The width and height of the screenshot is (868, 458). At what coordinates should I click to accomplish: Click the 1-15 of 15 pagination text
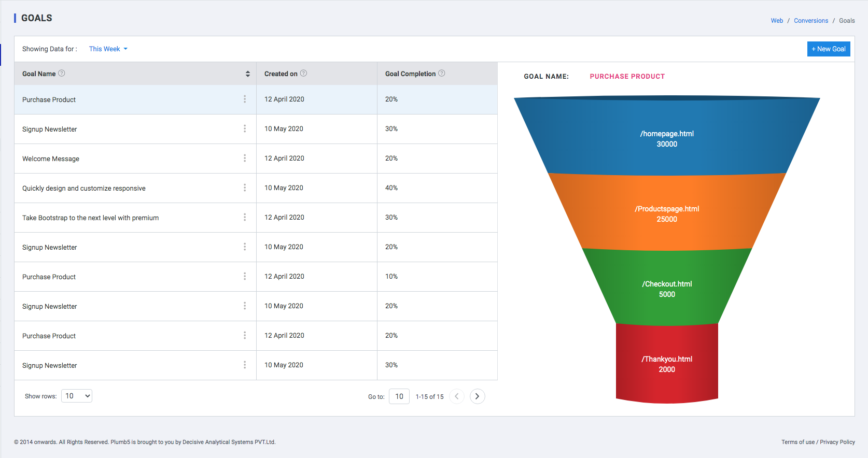point(430,397)
